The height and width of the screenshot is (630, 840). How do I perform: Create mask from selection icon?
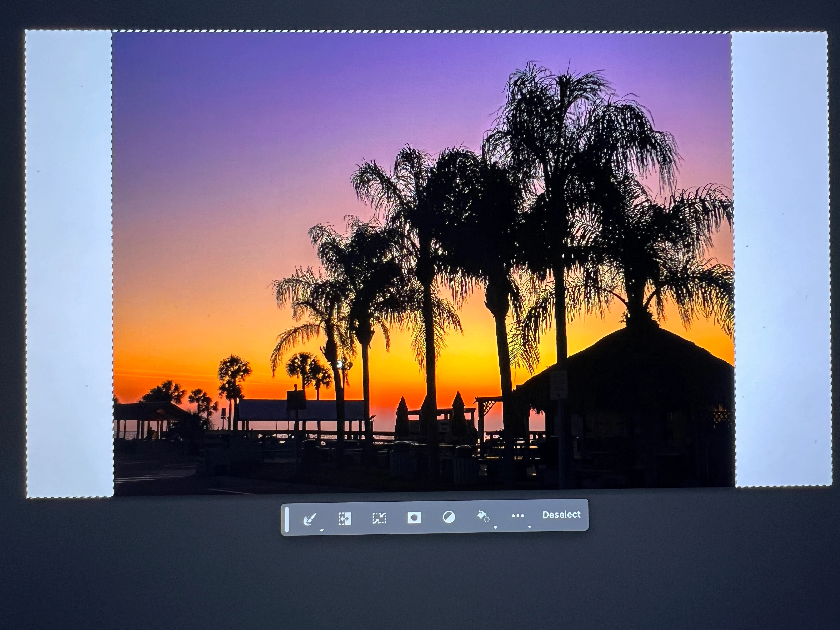[414, 517]
